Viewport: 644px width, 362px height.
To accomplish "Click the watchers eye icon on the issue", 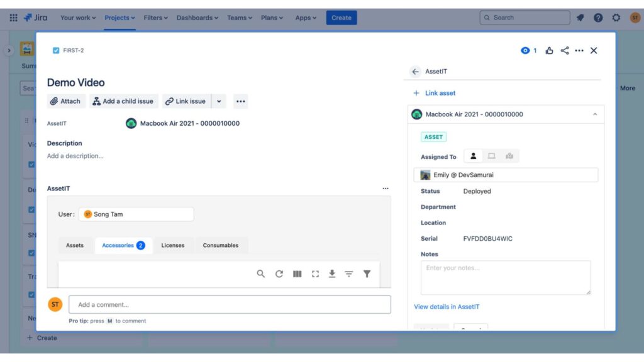I will pos(523,50).
